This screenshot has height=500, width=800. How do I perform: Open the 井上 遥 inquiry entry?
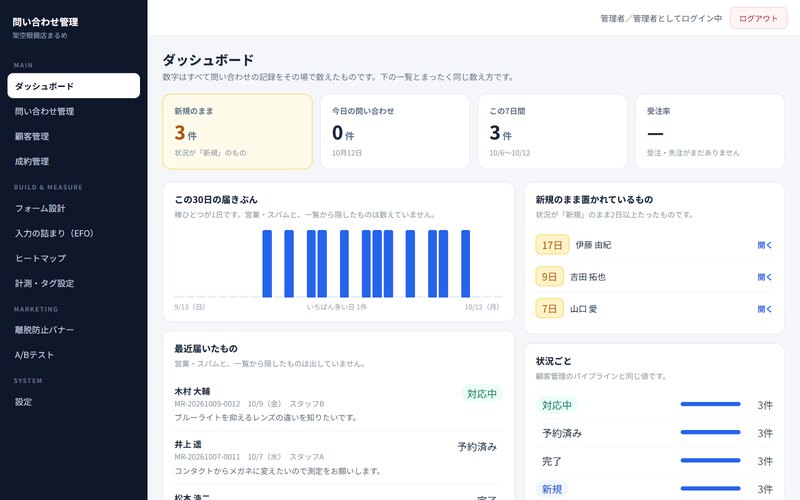[338, 458]
